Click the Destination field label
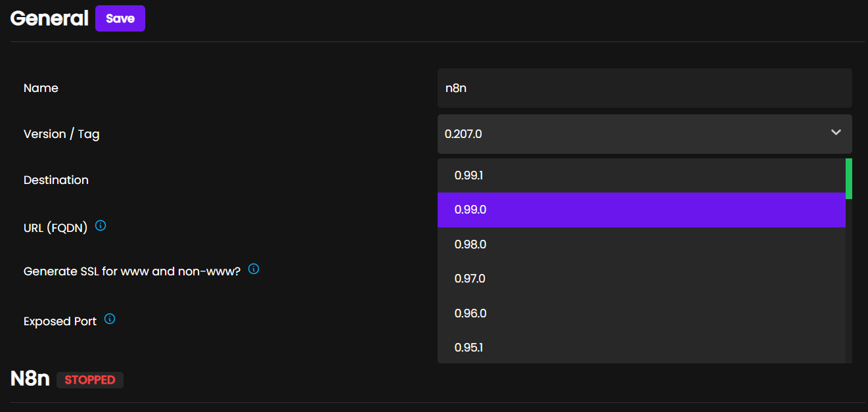Image resolution: width=868 pixels, height=412 pixels. coord(56,179)
